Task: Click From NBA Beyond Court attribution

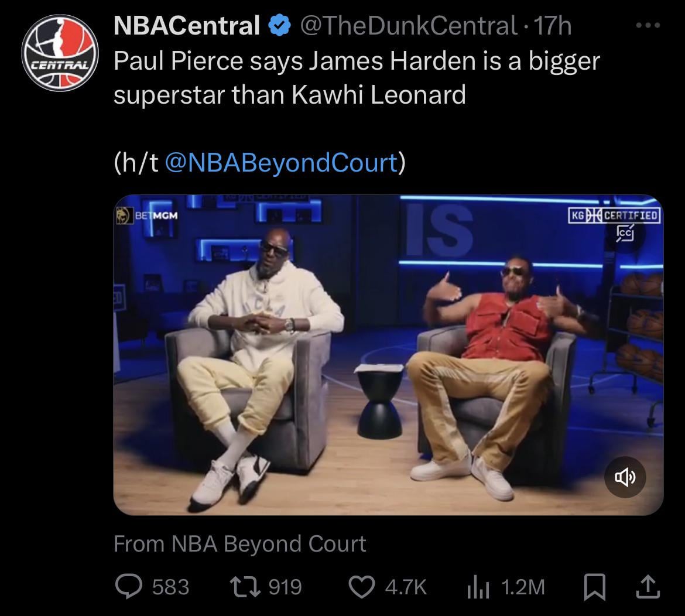Action: coord(240,543)
